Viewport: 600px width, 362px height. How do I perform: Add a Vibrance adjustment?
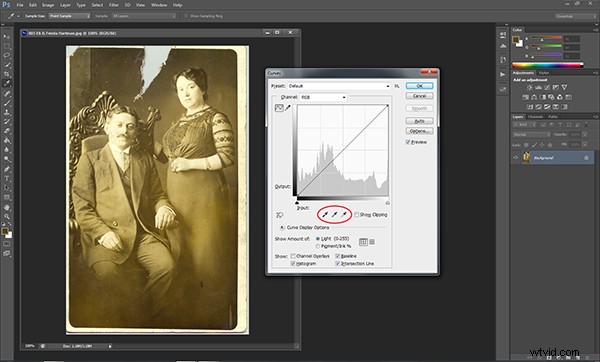[564, 88]
